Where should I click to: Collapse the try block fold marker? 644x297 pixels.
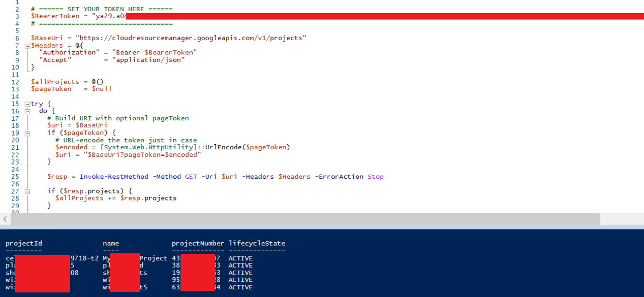pyautogui.click(x=27, y=104)
